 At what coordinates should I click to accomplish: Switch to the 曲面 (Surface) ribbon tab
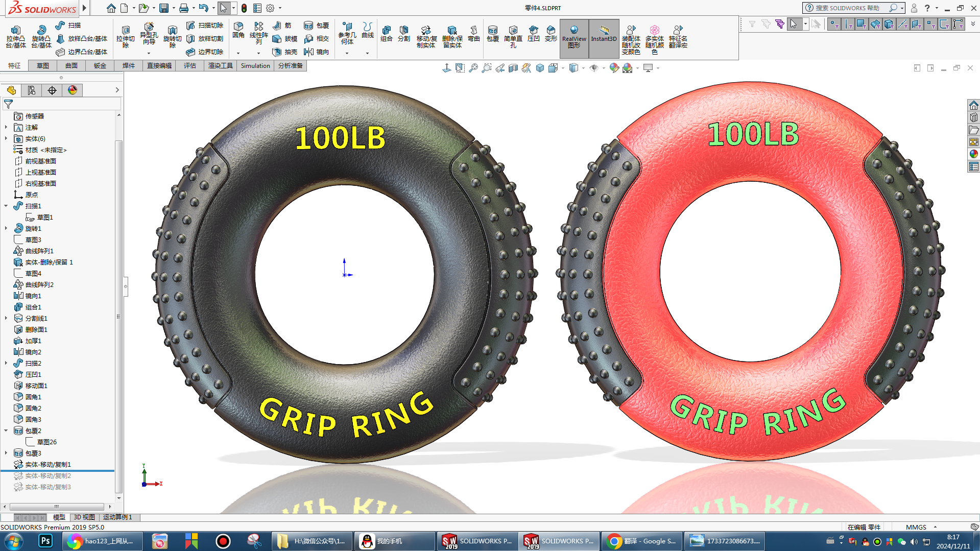point(71,65)
